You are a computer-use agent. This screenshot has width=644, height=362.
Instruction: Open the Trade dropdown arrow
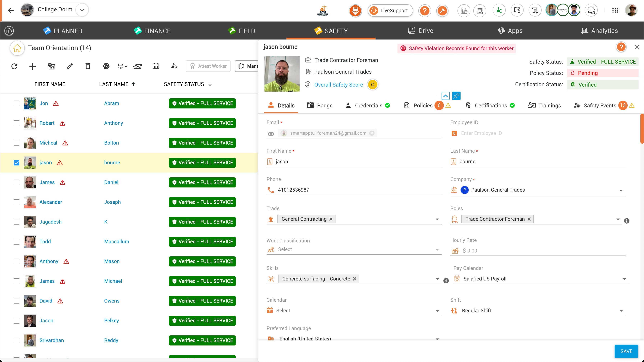pyautogui.click(x=437, y=219)
